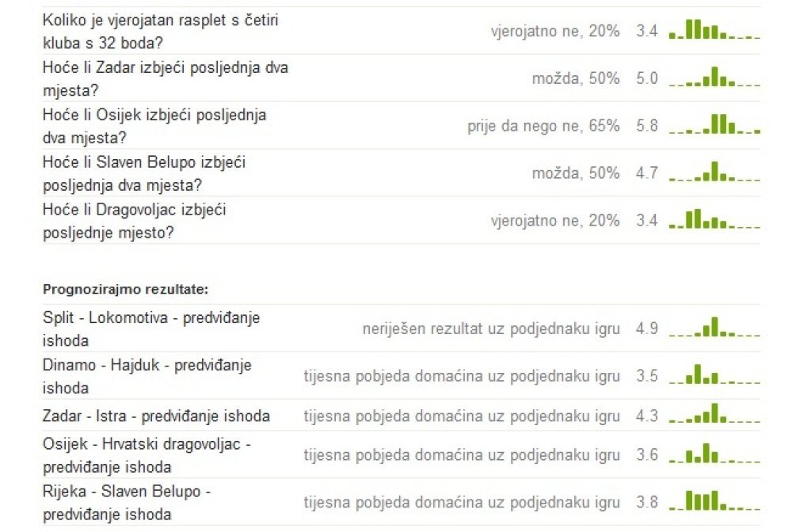This screenshot has width=792, height=532.
Task: Click histogram for četiri kluba s 32 boda
Action: click(714, 29)
